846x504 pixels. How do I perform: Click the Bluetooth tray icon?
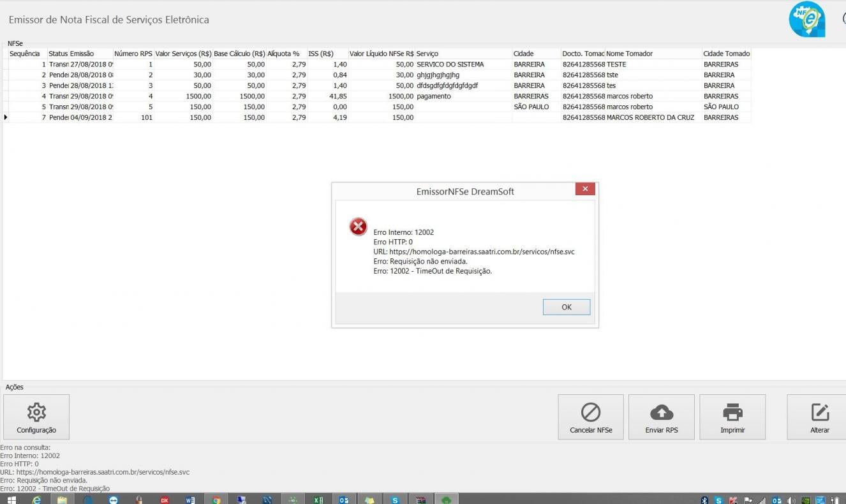tap(704, 500)
